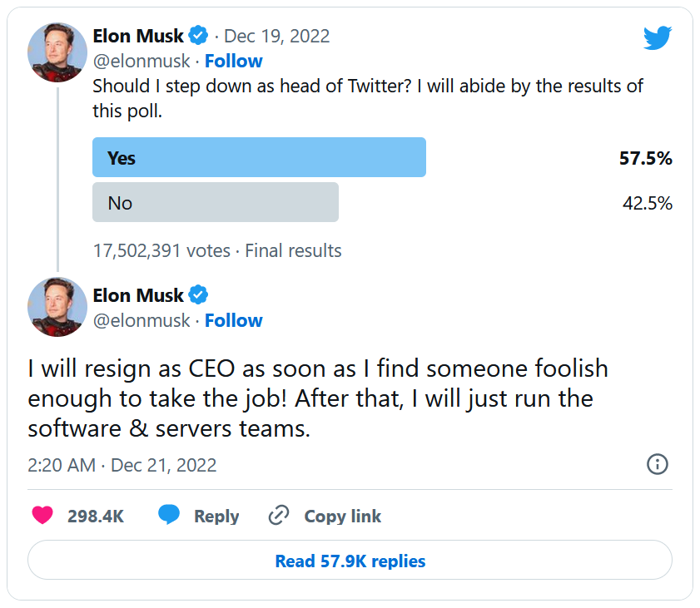Select the No poll result bar
700x608 pixels.
coord(215,202)
